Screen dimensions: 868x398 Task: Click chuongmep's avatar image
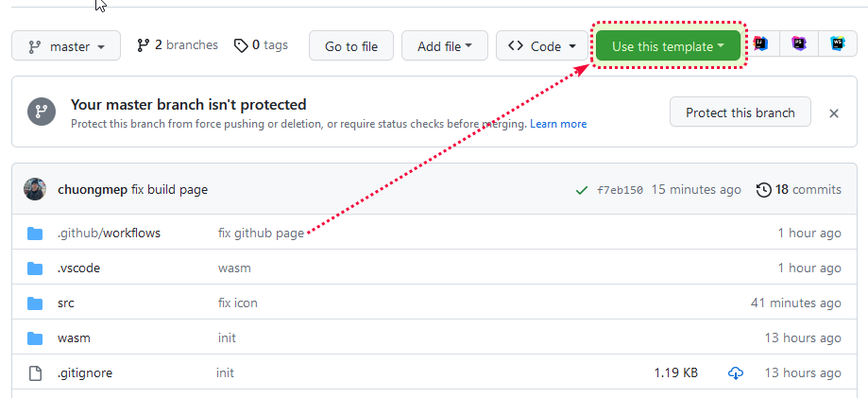click(x=35, y=189)
